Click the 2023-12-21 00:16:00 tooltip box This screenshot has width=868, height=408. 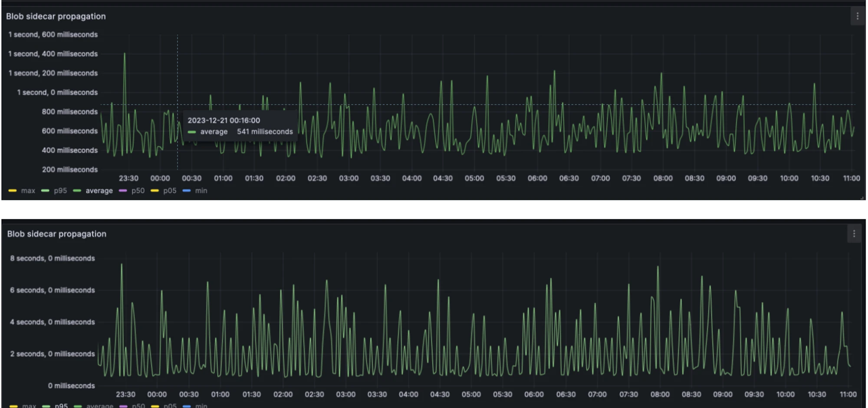tap(240, 126)
